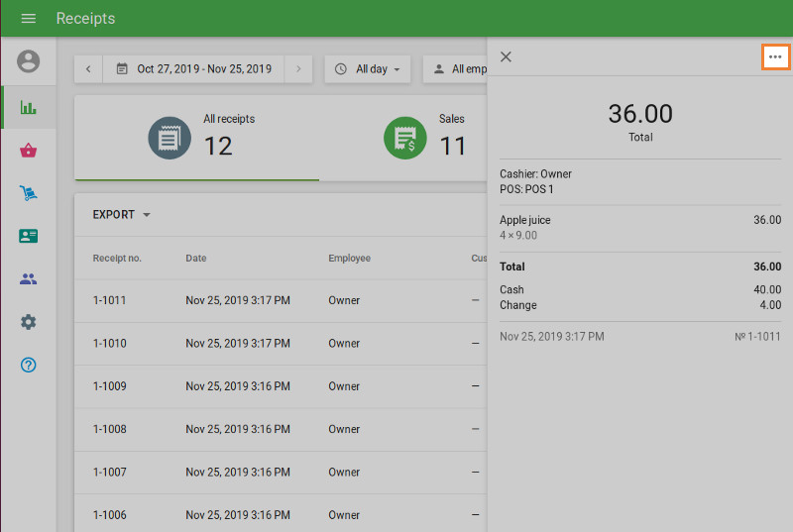793x532 pixels.
Task: Select receipt number 1-1008
Action: [x=109, y=429]
